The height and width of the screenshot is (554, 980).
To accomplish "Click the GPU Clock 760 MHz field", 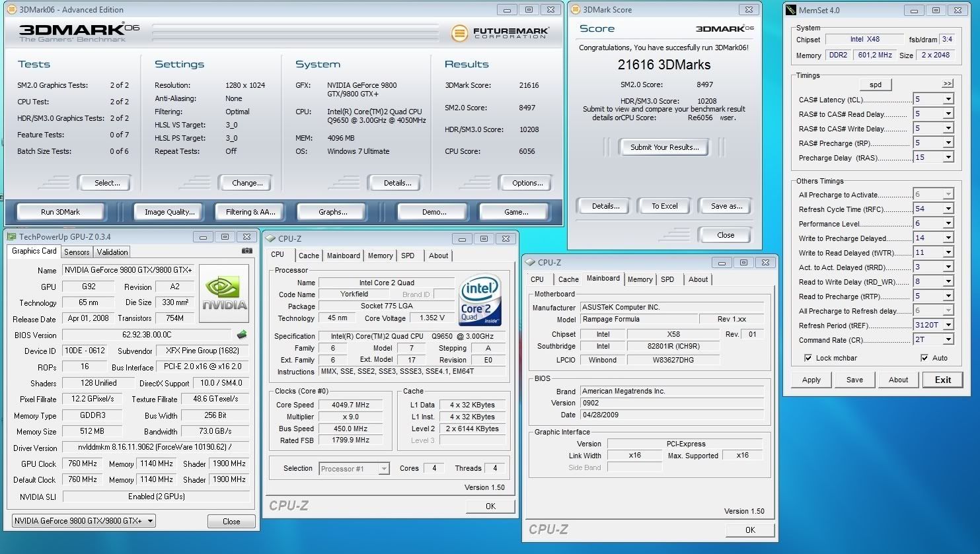I will (83, 464).
